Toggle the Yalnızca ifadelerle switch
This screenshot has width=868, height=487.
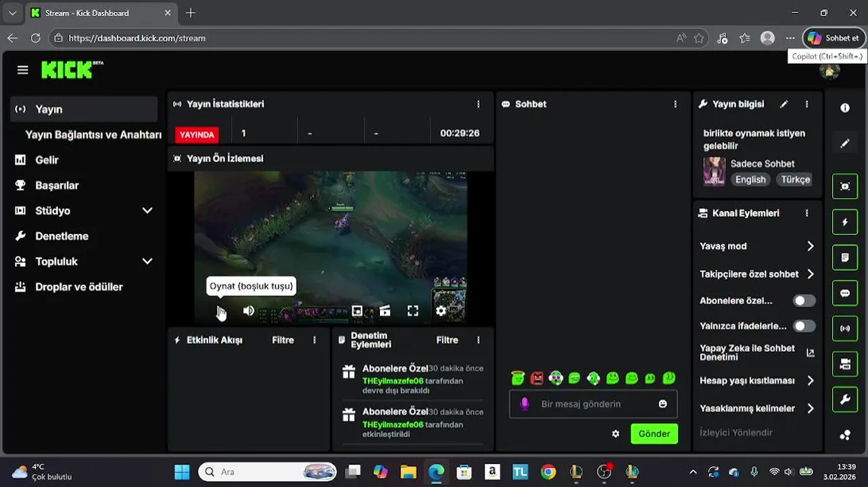[x=804, y=326]
